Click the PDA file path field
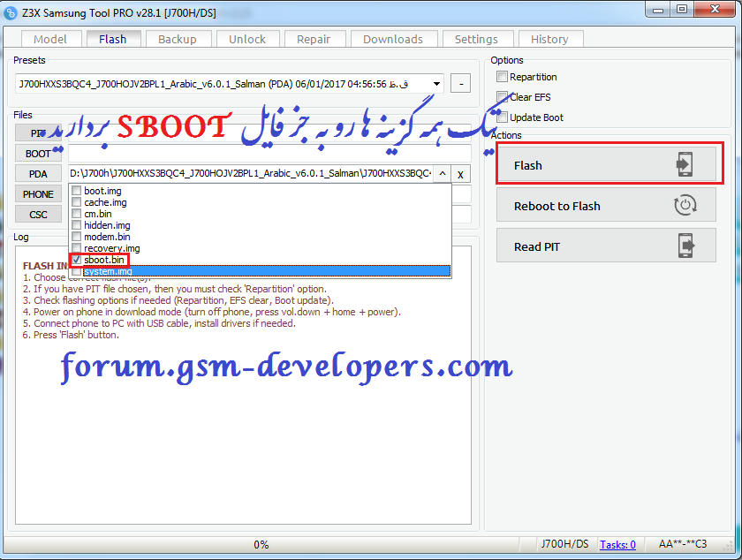Image resolution: width=742 pixels, height=560 pixels. point(251,174)
